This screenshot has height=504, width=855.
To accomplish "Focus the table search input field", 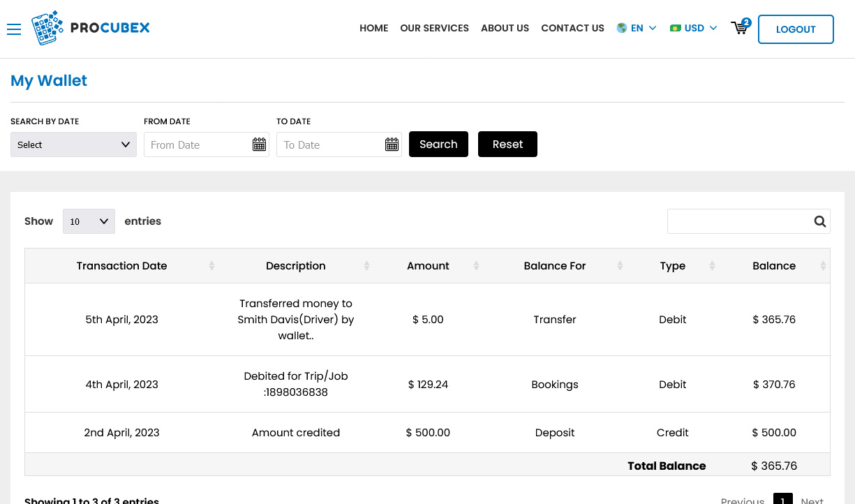I will pos(740,221).
